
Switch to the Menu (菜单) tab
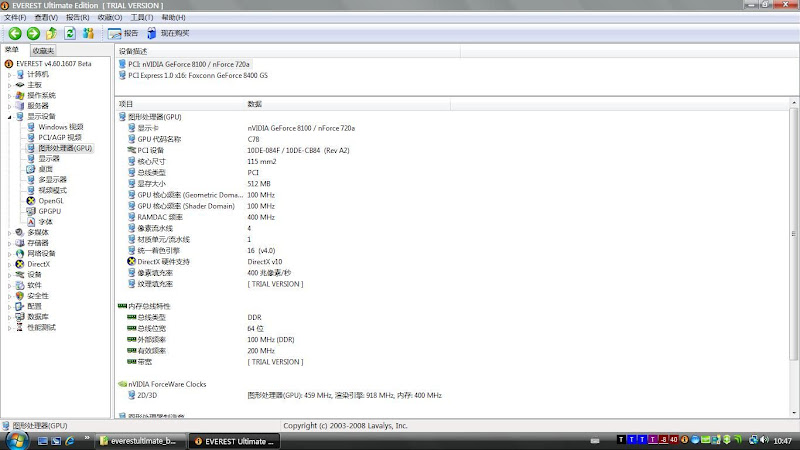[x=12, y=50]
